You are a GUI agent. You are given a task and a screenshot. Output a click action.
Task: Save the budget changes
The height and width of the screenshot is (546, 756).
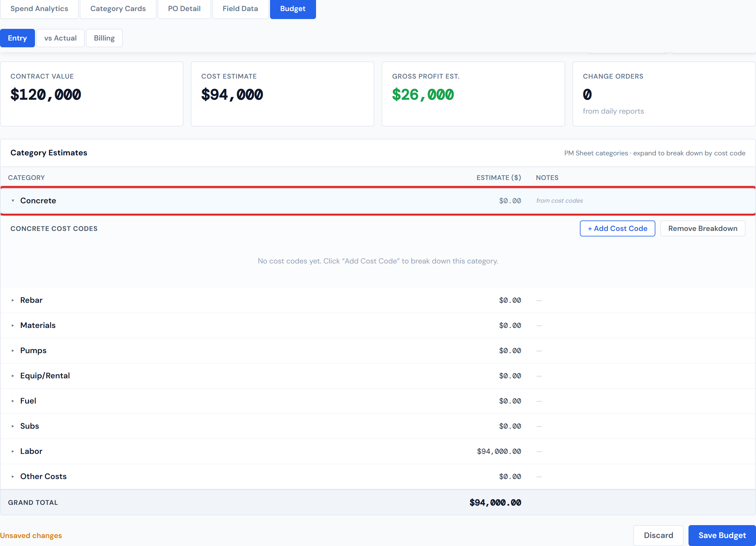point(722,535)
